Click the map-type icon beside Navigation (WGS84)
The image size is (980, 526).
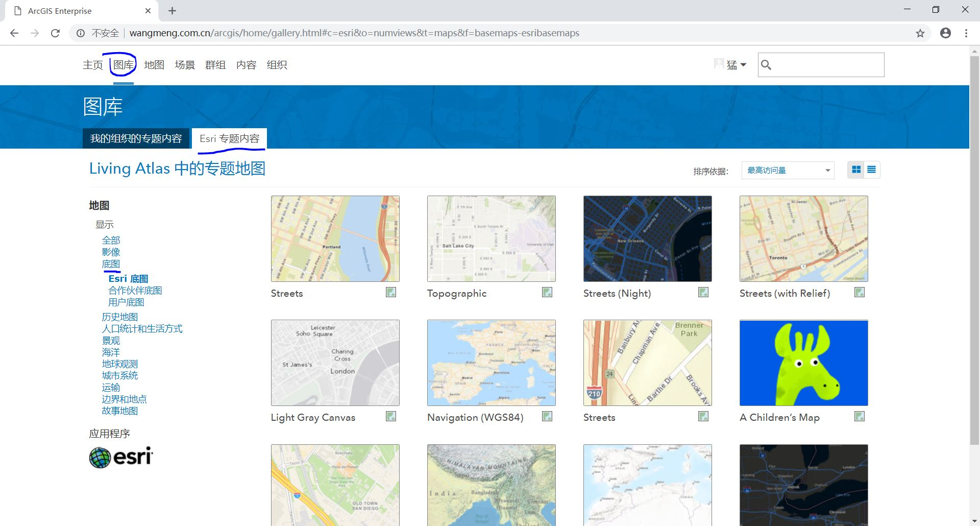click(x=547, y=417)
